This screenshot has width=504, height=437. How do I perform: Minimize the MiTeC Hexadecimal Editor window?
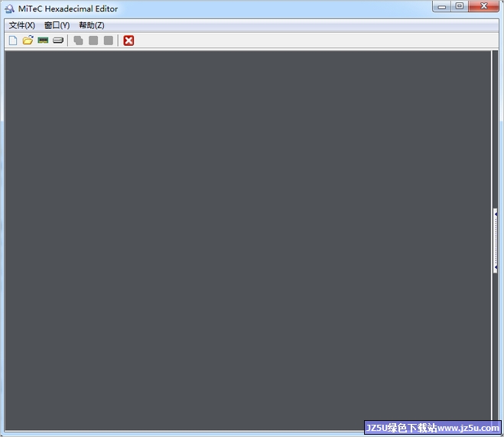coord(442,6)
